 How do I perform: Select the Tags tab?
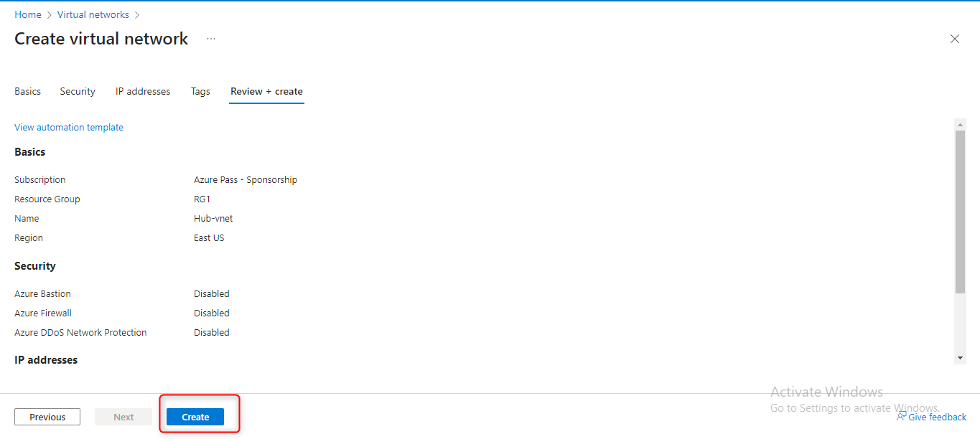[x=200, y=91]
